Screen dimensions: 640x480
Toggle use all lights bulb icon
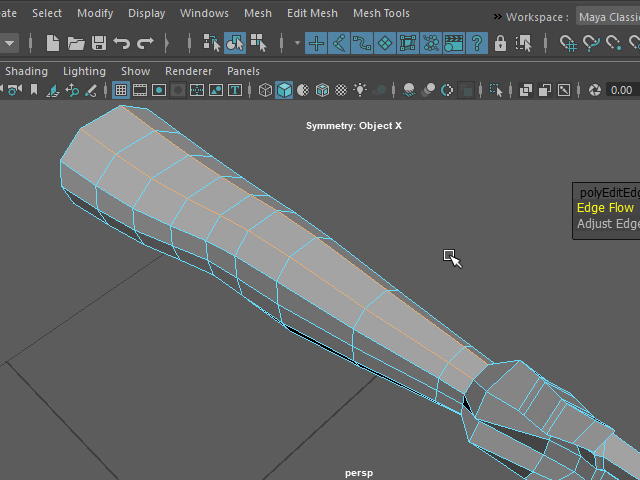pyautogui.click(x=360, y=90)
